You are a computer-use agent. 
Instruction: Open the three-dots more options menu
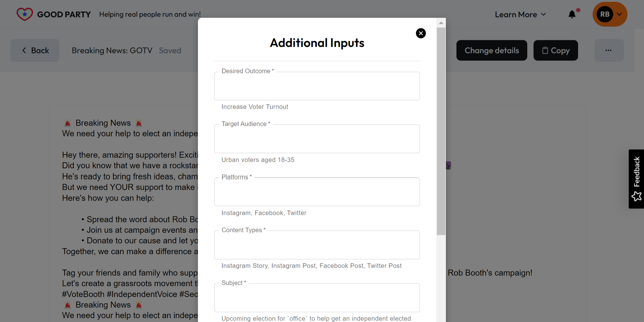pyautogui.click(x=609, y=51)
